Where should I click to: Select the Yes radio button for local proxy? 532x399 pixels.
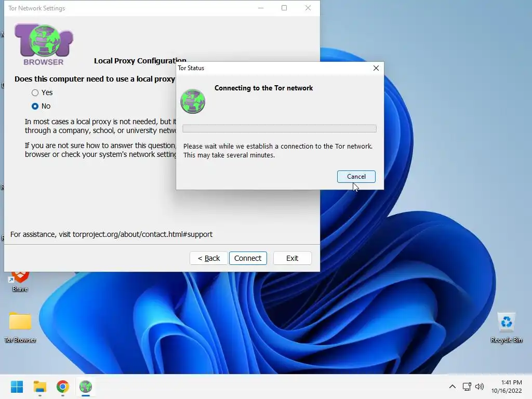click(x=35, y=92)
